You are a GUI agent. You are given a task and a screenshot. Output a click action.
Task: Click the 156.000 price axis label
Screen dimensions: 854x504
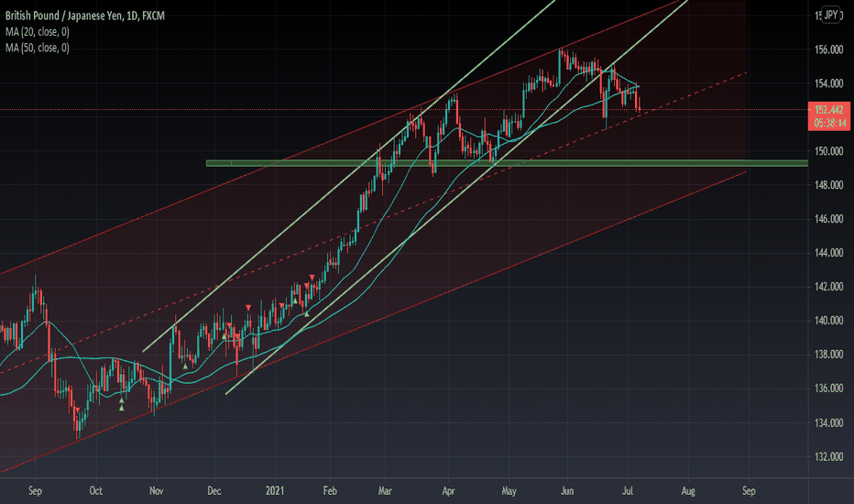(828, 49)
